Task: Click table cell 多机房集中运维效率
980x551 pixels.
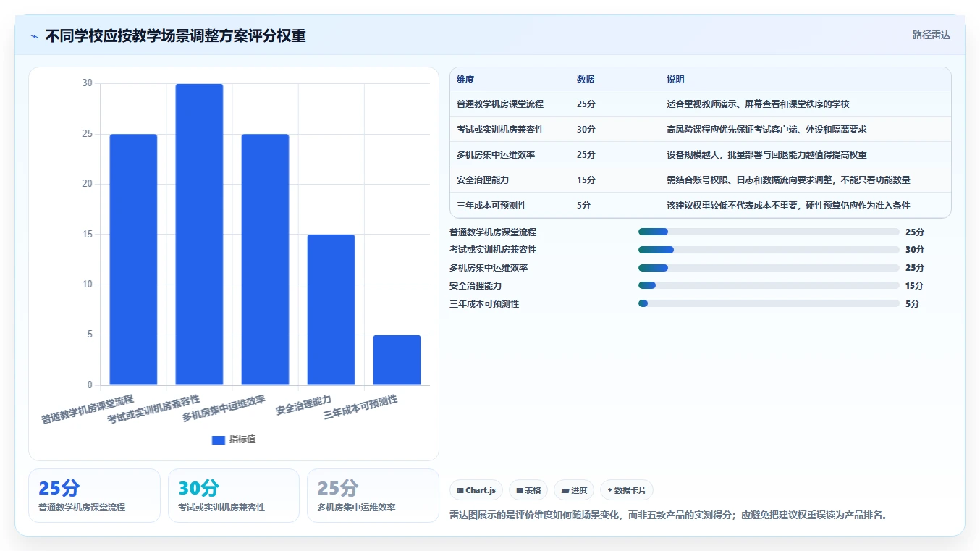Action: 496,155
